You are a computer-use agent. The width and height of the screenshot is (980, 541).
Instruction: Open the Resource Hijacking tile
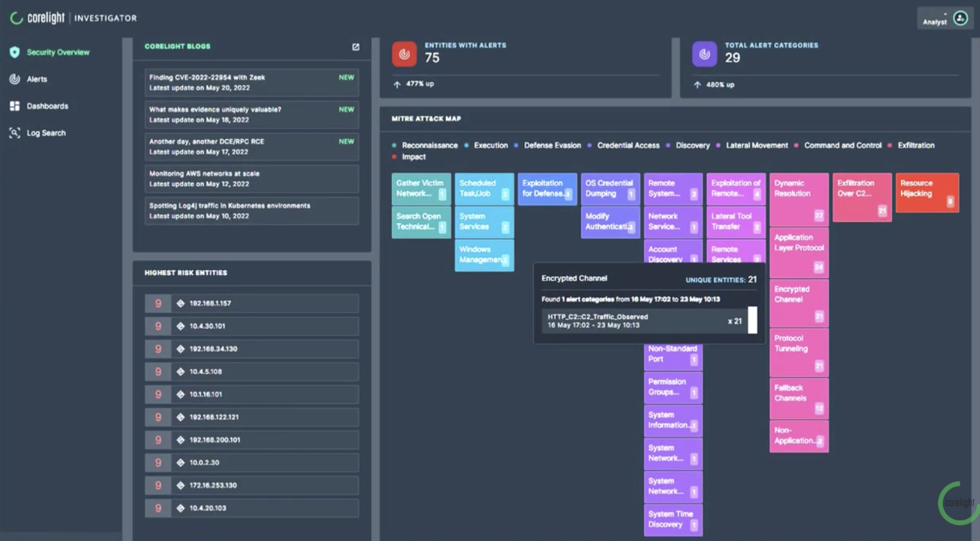927,193
